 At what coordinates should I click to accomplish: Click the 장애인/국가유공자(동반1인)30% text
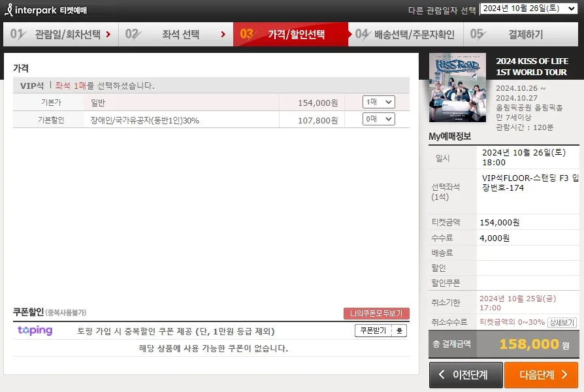point(145,120)
